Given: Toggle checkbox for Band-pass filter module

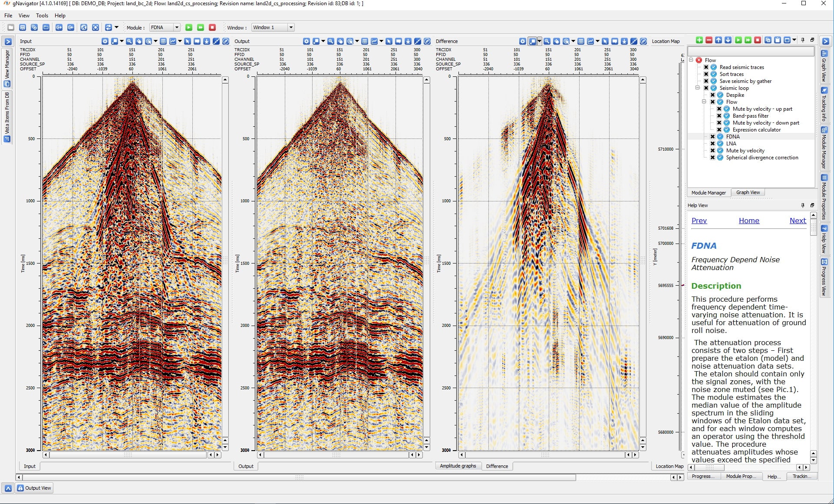Looking at the screenshot, I should click(719, 116).
